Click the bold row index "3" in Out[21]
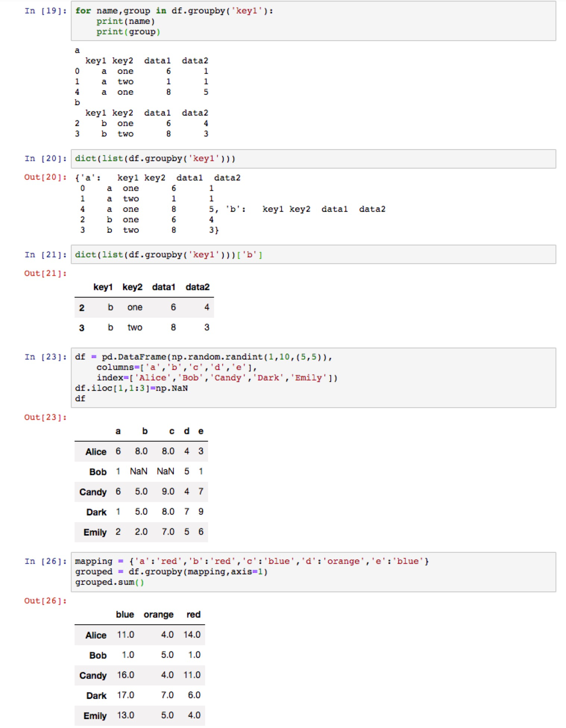This screenshot has width=566, height=728. (82, 328)
